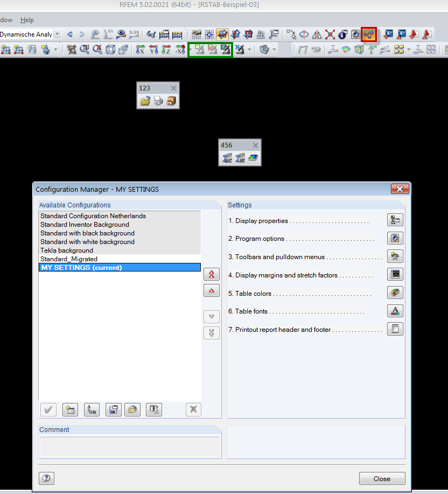
Task: Open Printout report header and footer icon
Action: (x=395, y=329)
